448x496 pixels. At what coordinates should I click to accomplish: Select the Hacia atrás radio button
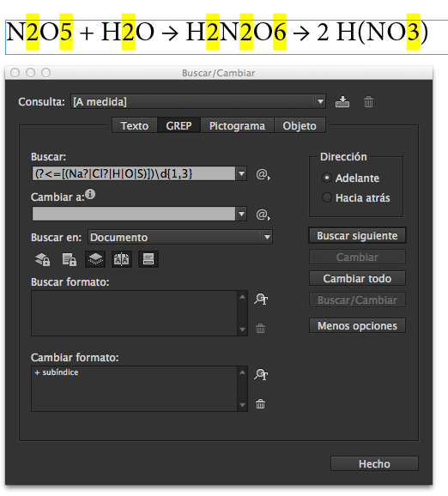[327, 197]
